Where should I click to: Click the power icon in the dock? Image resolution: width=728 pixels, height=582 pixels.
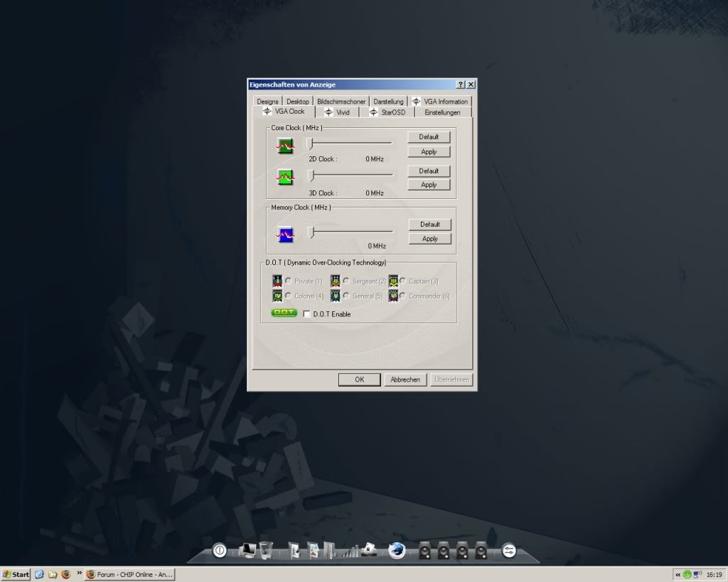219,549
